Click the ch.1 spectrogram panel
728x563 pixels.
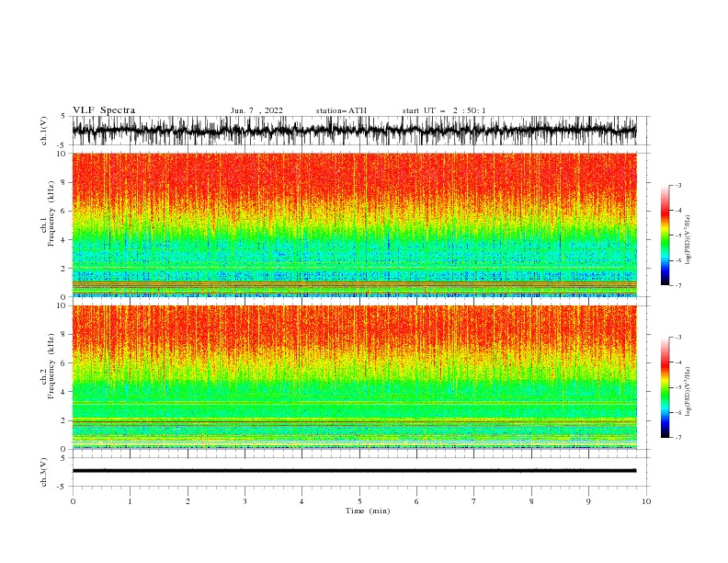click(354, 224)
